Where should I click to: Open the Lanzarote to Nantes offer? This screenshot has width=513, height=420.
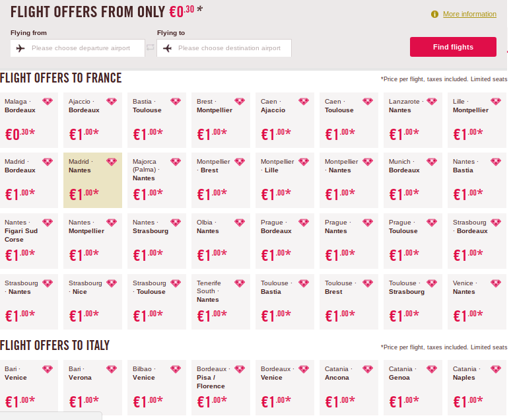click(413, 120)
